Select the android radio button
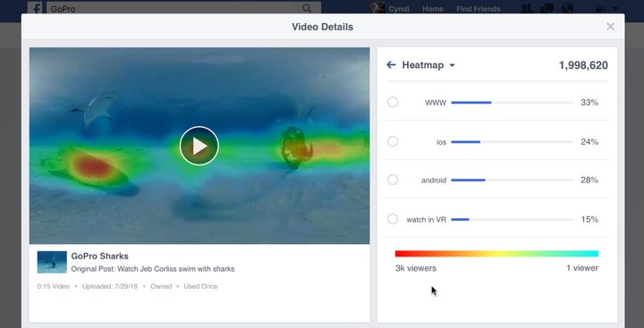Image resolution: width=644 pixels, height=328 pixels. (x=393, y=180)
